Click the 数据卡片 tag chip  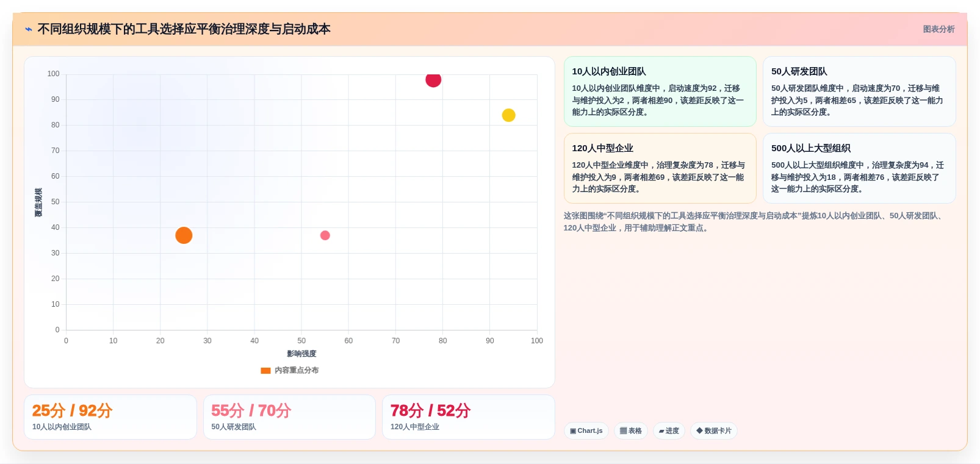pyautogui.click(x=714, y=430)
